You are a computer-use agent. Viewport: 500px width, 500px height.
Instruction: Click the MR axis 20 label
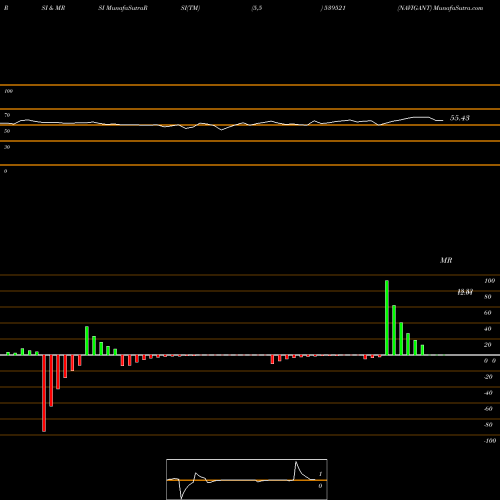pyautogui.click(x=488, y=345)
